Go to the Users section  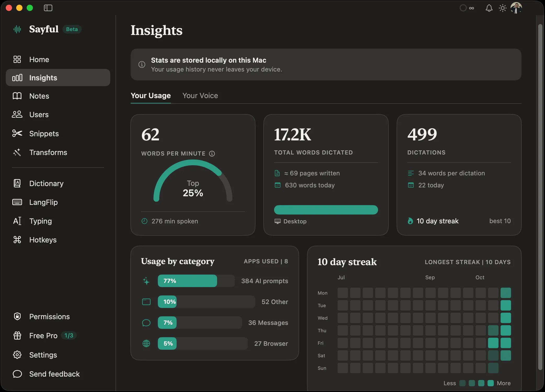tap(58, 115)
